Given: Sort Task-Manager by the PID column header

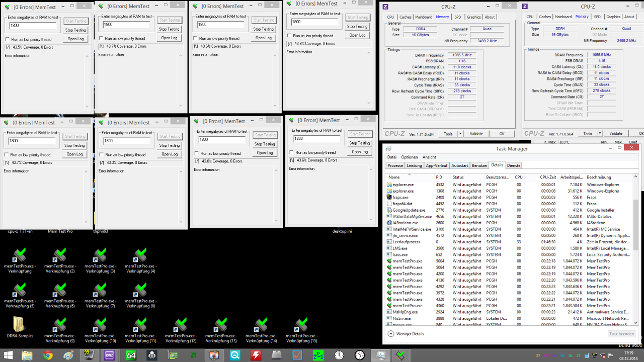Looking at the screenshot, I should (442, 177).
